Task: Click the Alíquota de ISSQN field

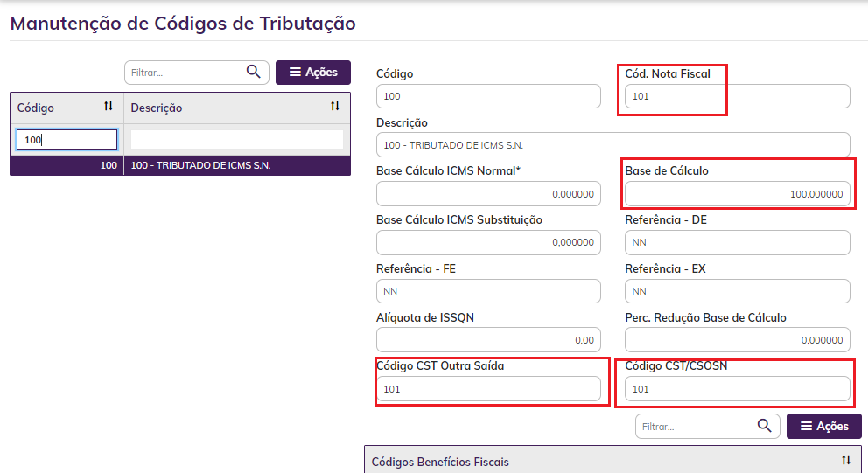Action: click(x=488, y=340)
